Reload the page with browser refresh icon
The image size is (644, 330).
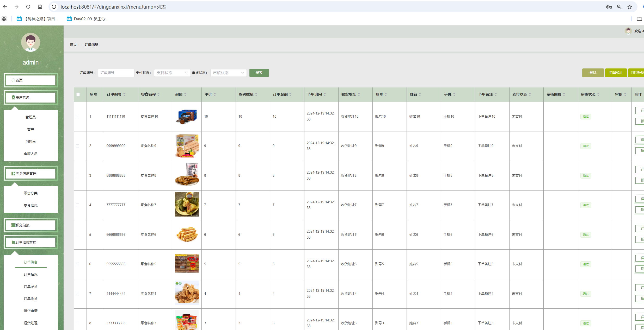tap(28, 7)
